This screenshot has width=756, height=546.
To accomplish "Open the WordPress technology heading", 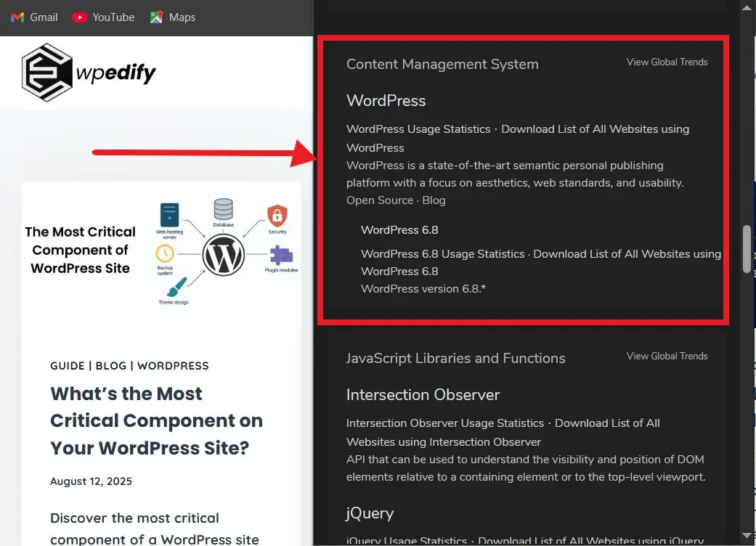I will (x=386, y=101).
